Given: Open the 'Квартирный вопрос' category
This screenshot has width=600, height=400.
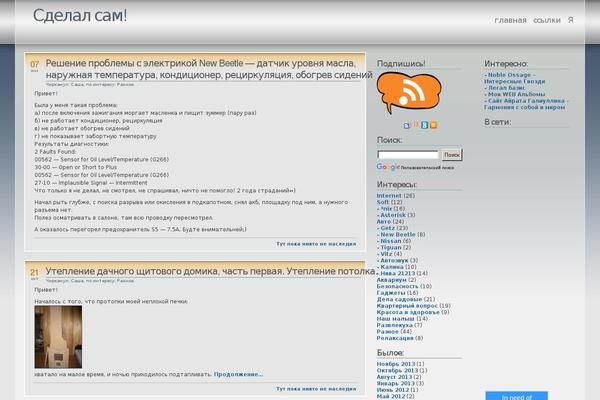Looking at the screenshot, I should click(407, 306).
